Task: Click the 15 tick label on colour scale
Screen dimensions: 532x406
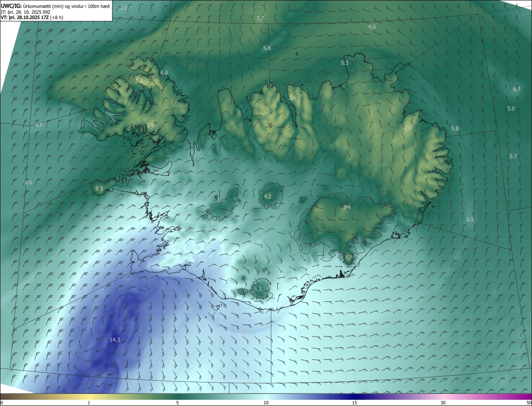Action: click(x=355, y=403)
